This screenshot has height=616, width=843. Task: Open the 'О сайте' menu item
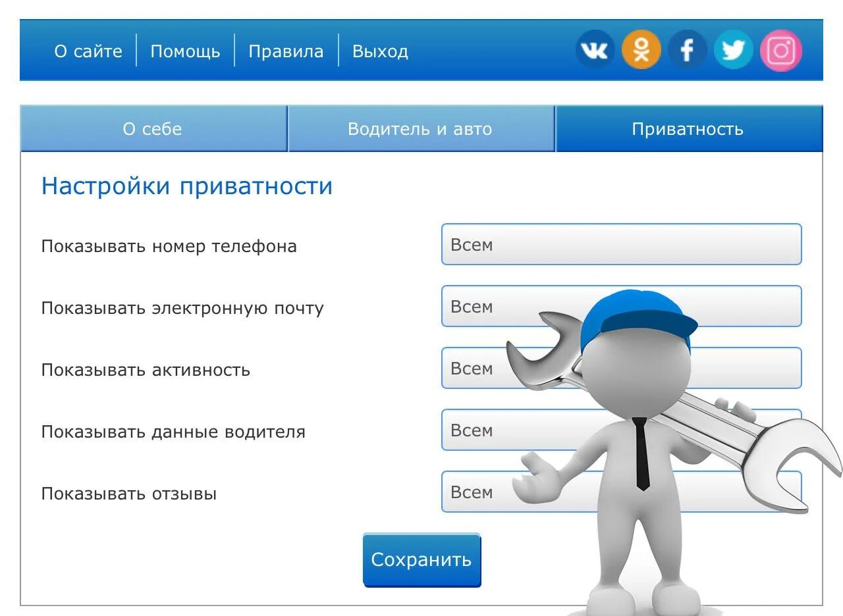(89, 51)
